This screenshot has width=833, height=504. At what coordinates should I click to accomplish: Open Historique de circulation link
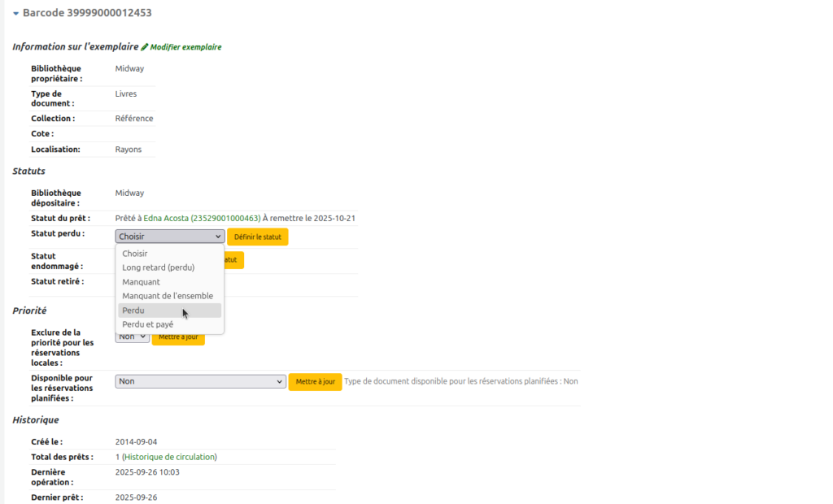pos(169,457)
